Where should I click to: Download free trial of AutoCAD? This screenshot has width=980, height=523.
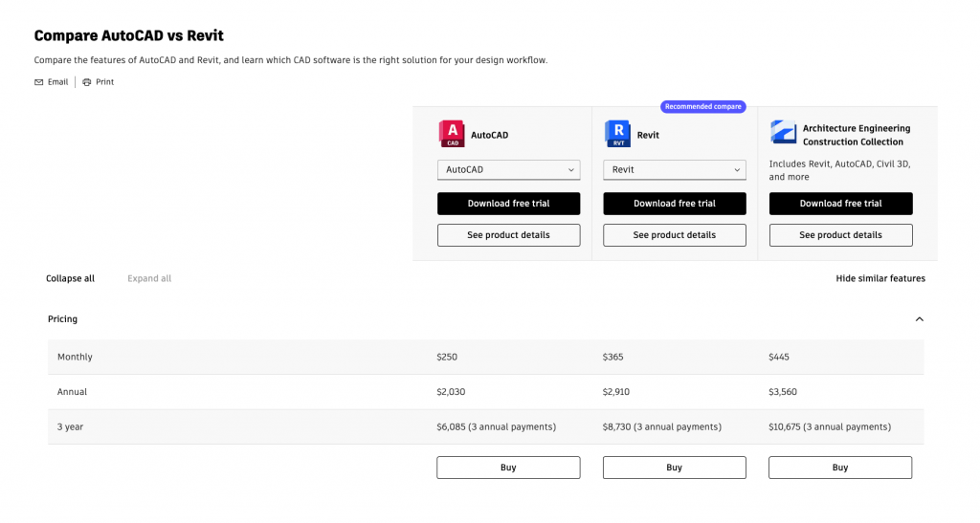pyautogui.click(x=508, y=204)
